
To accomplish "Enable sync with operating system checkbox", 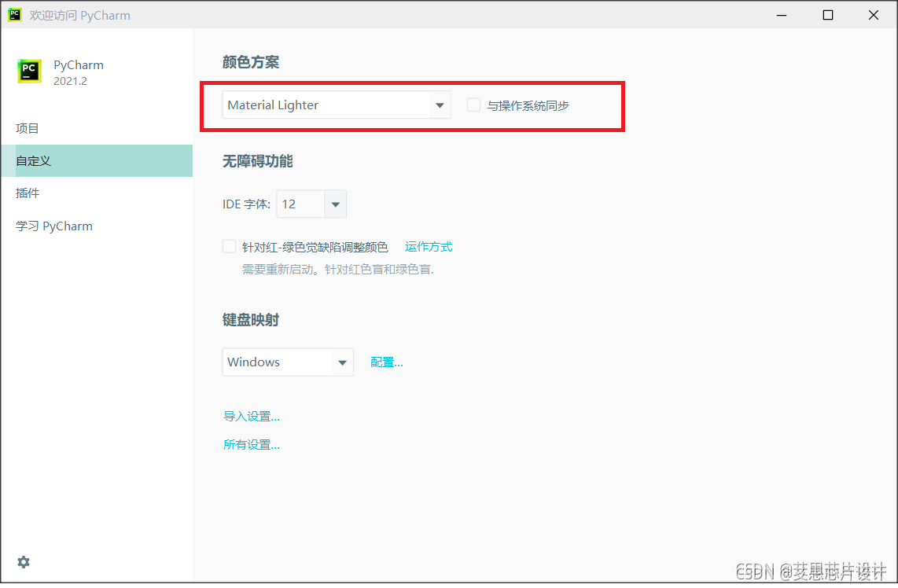I will coord(473,105).
